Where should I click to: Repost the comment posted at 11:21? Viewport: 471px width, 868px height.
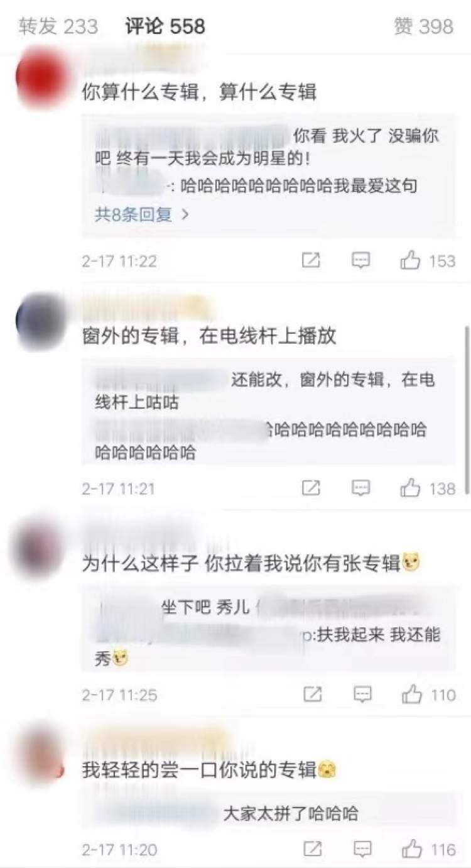tap(311, 488)
